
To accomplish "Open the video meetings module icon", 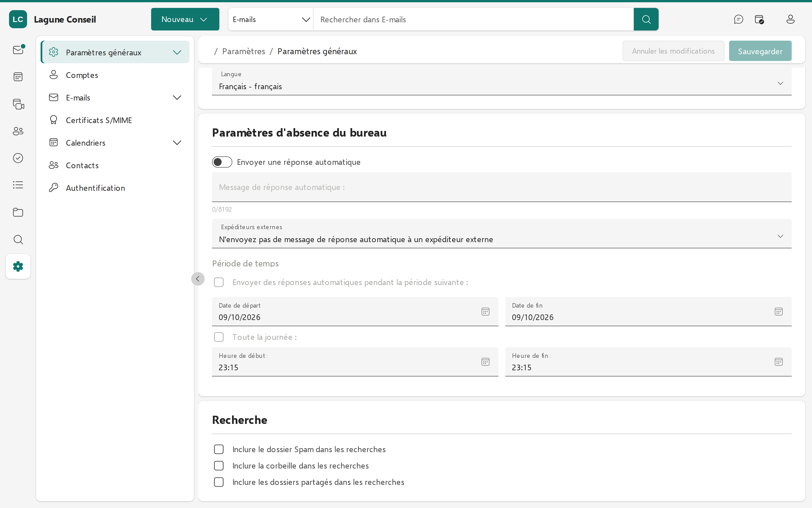I will pos(18,104).
